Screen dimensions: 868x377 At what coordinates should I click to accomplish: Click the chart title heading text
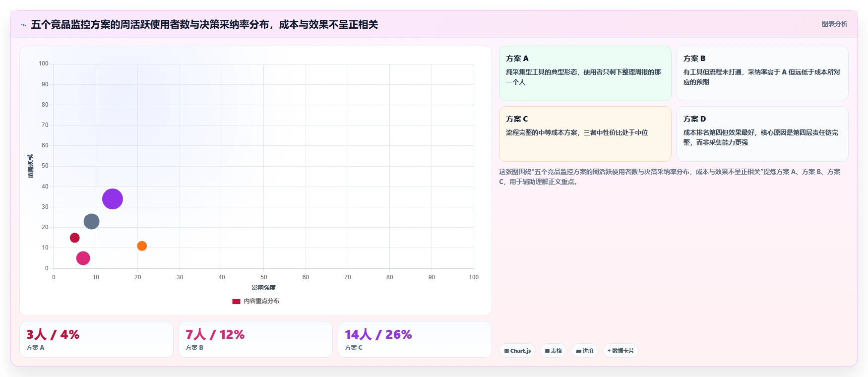coord(204,24)
